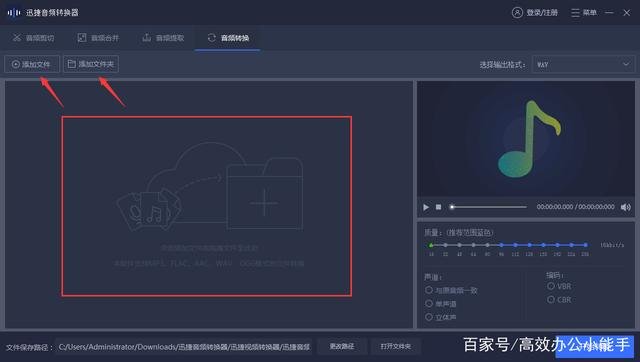Click the quality bitrate slider track
The image size is (640, 362).
point(509,245)
